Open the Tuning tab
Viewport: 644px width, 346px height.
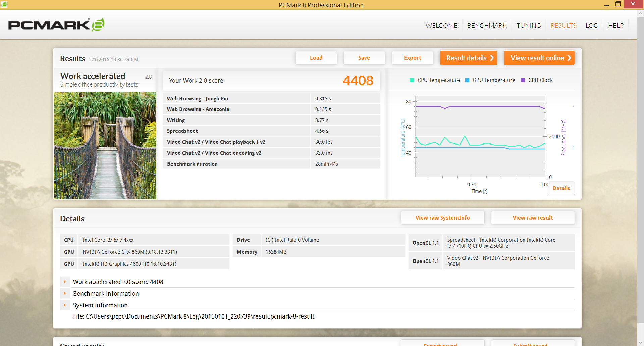(x=529, y=26)
